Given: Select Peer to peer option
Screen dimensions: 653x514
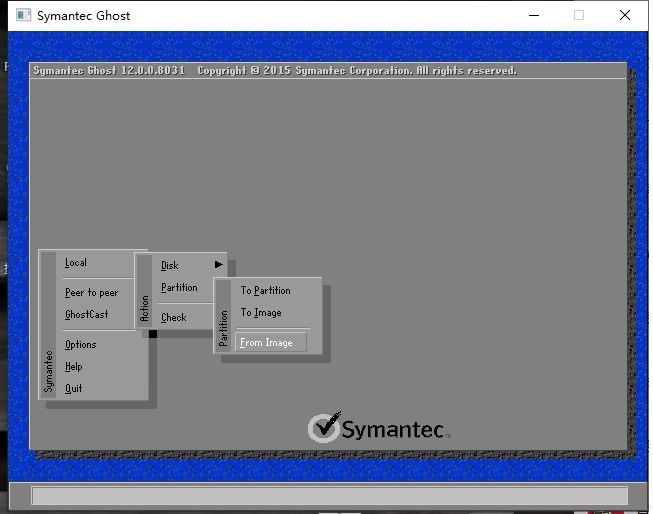Looking at the screenshot, I should click(x=91, y=293).
